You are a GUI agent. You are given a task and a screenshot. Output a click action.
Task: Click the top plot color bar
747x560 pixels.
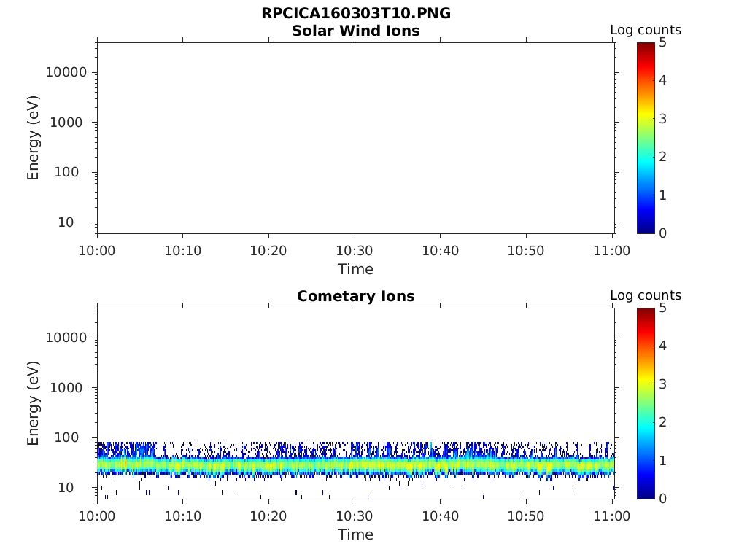(x=646, y=138)
